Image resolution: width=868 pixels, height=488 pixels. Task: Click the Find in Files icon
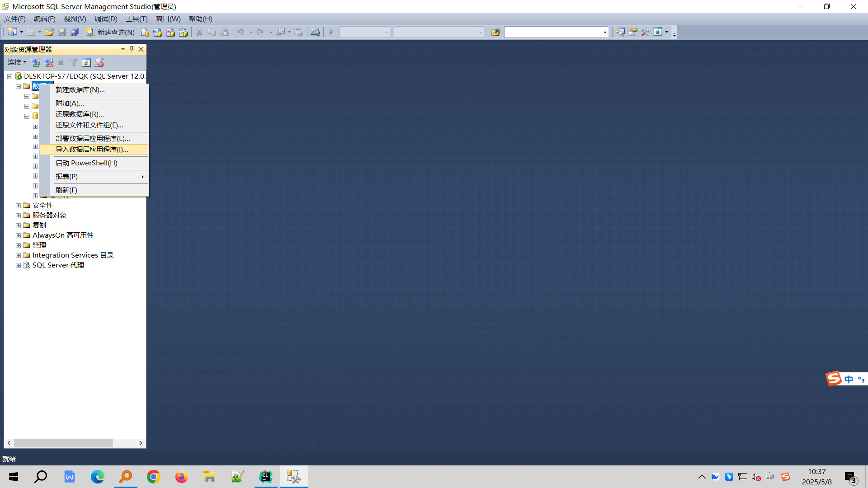click(x=495, y=32)
